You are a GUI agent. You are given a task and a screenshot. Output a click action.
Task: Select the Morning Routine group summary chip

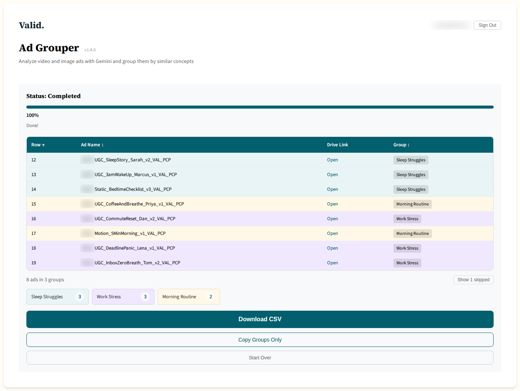pos(189,297)
